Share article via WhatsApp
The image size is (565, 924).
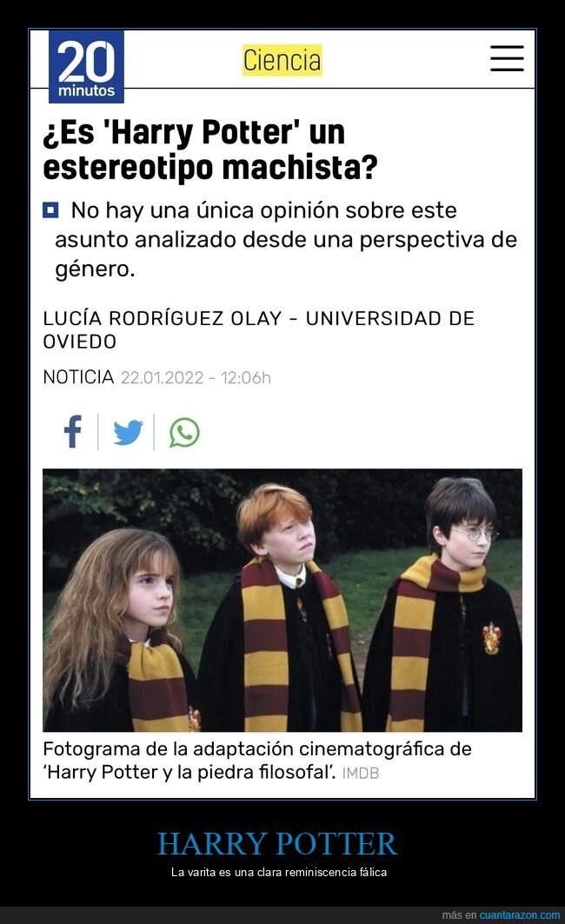pos(184,433)
